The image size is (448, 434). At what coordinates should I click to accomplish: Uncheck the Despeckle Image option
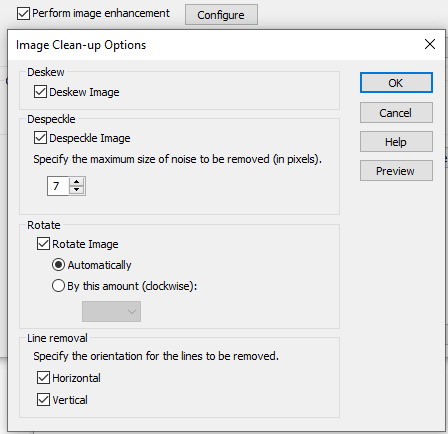pyautogui.click(x=40, y=138)
